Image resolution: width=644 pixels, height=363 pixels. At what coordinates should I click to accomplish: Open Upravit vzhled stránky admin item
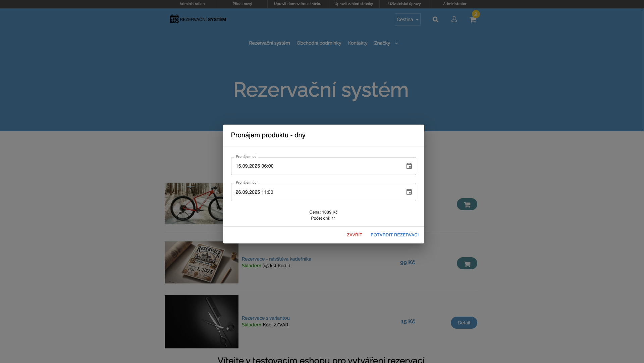coord(354,4)
